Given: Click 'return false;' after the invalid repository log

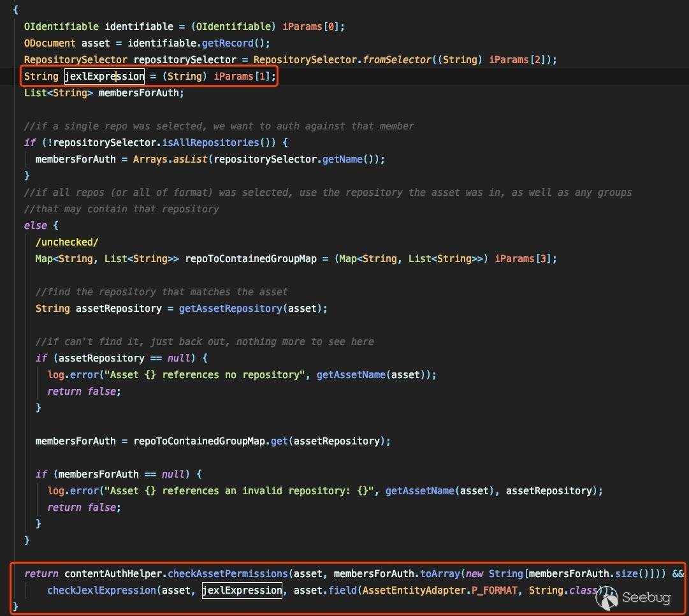Looking at the screenshot, I should (84, 508).
